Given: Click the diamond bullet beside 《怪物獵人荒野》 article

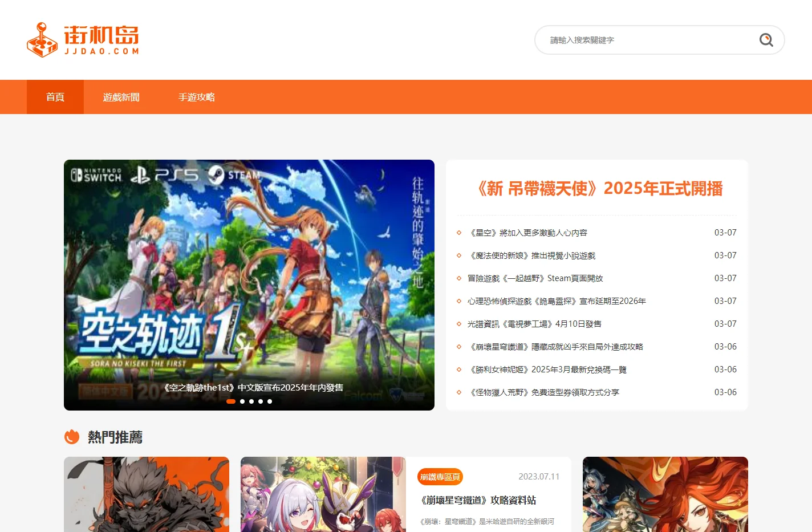Looking at the screenshot, I should tap(459, 392).
